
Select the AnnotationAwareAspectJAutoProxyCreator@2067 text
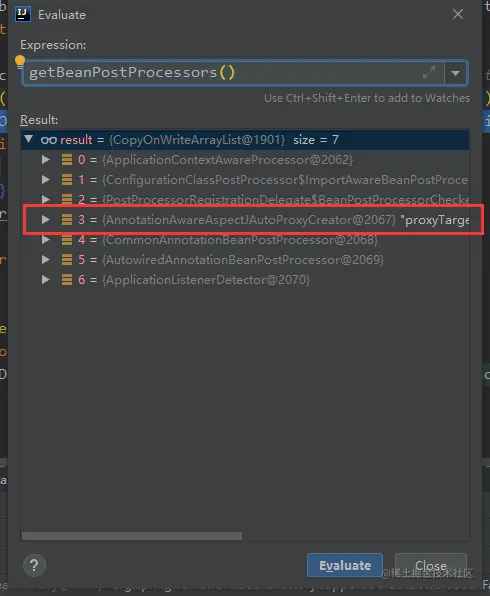click(249, 220)
